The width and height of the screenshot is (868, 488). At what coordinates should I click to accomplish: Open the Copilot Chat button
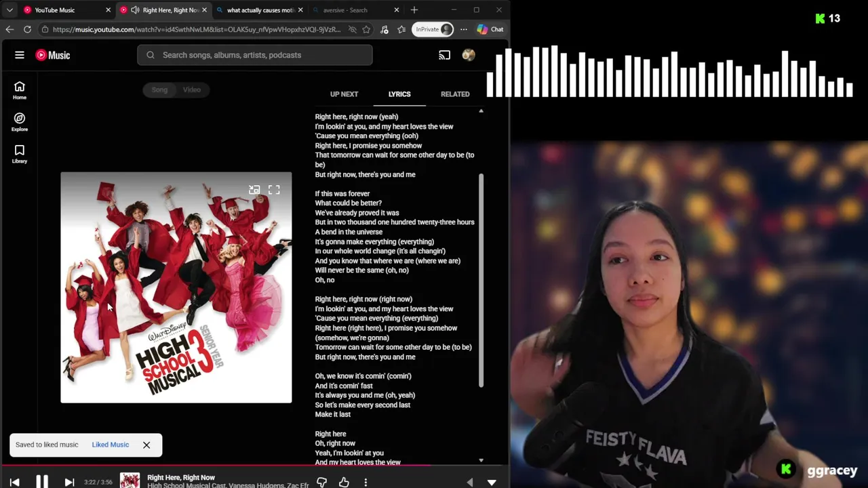click(x=490, y=29)
